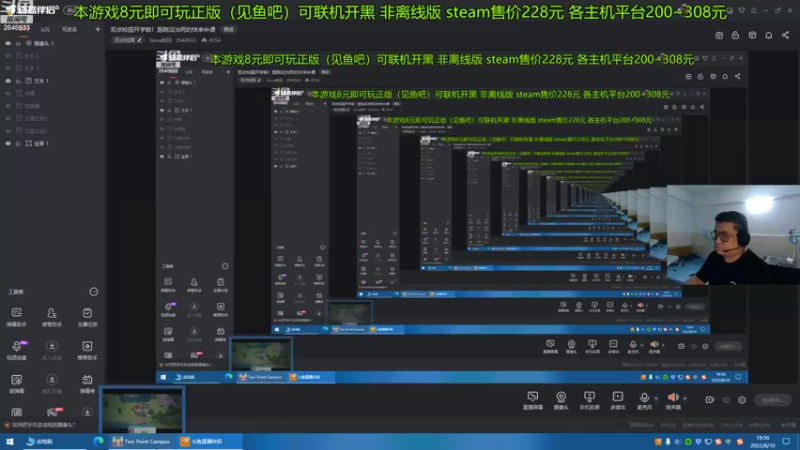Switch to the 可改名 scene tab

(x=69, y=30)
